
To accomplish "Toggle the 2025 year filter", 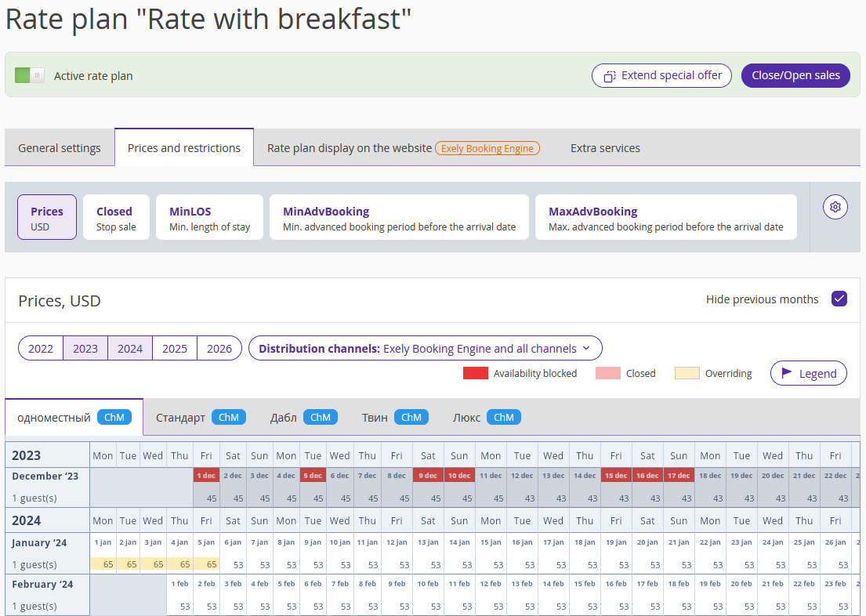I will coord(175,349).
